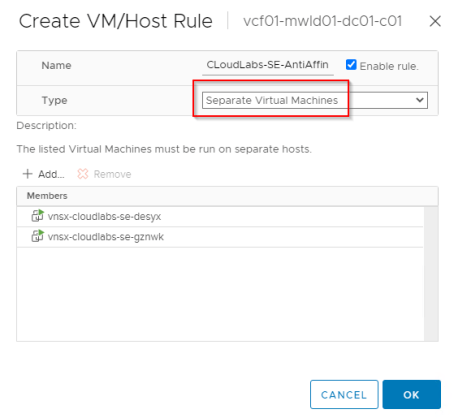Cancel the rule creation

[344, 395]
